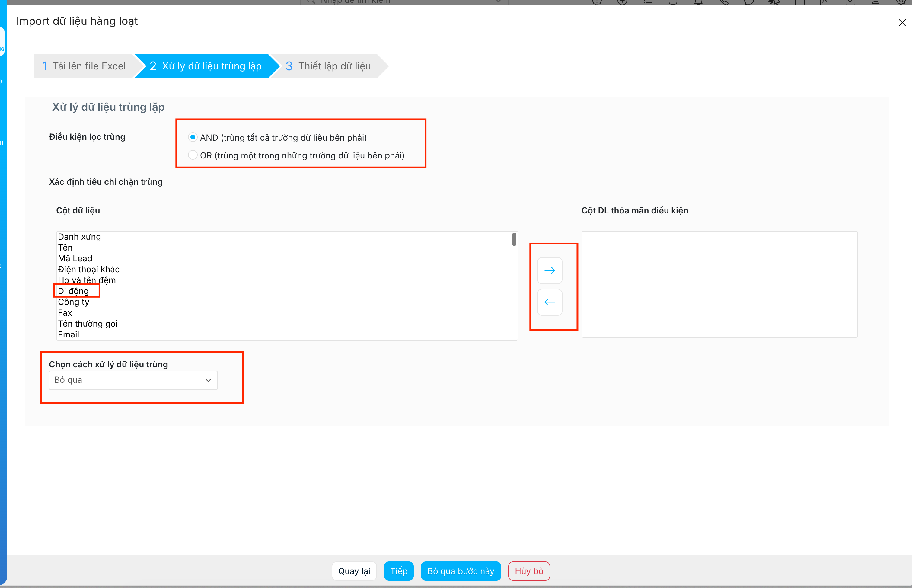
Task: Click the right arrow to add column
Action: pos(549,270)
